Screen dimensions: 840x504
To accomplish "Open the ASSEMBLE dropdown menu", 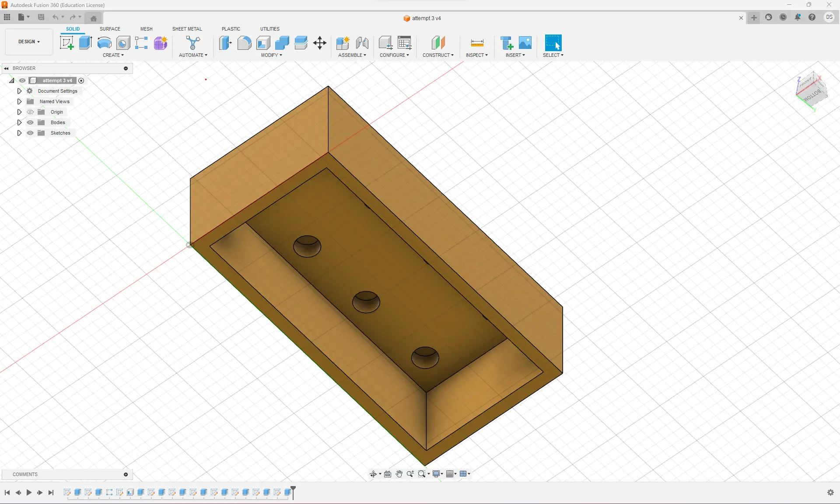I will tap(352, 55).
